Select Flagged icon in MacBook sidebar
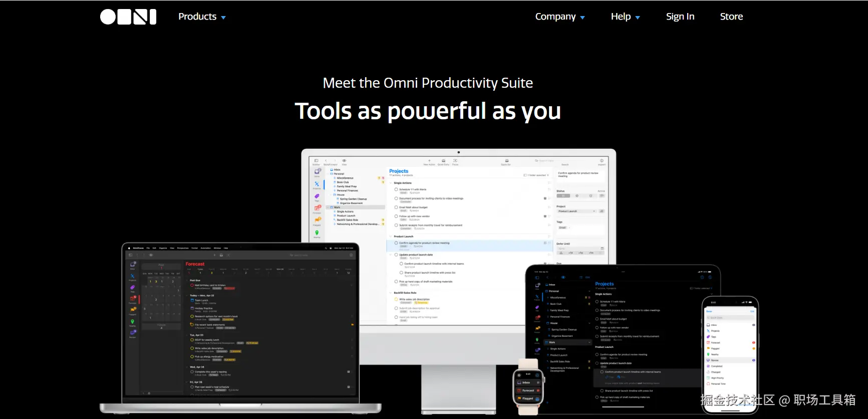Screen dimensions: 868x419 [x=132, y=310]
